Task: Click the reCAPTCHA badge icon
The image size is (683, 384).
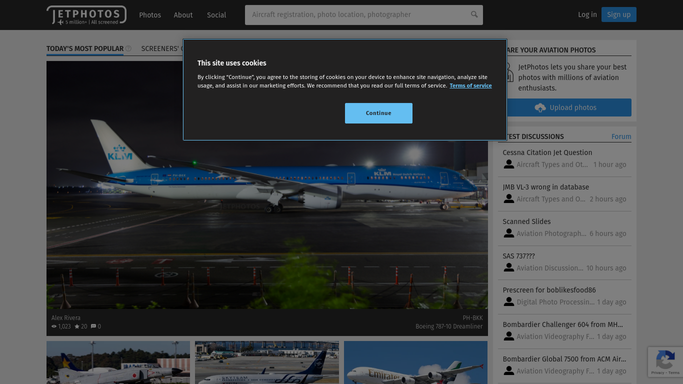Action: 665,361
